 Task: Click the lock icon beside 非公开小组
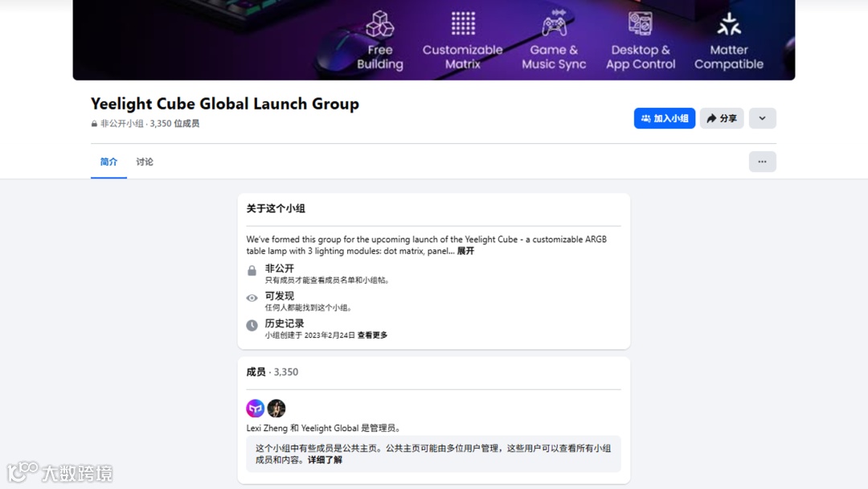click(94, 124)
